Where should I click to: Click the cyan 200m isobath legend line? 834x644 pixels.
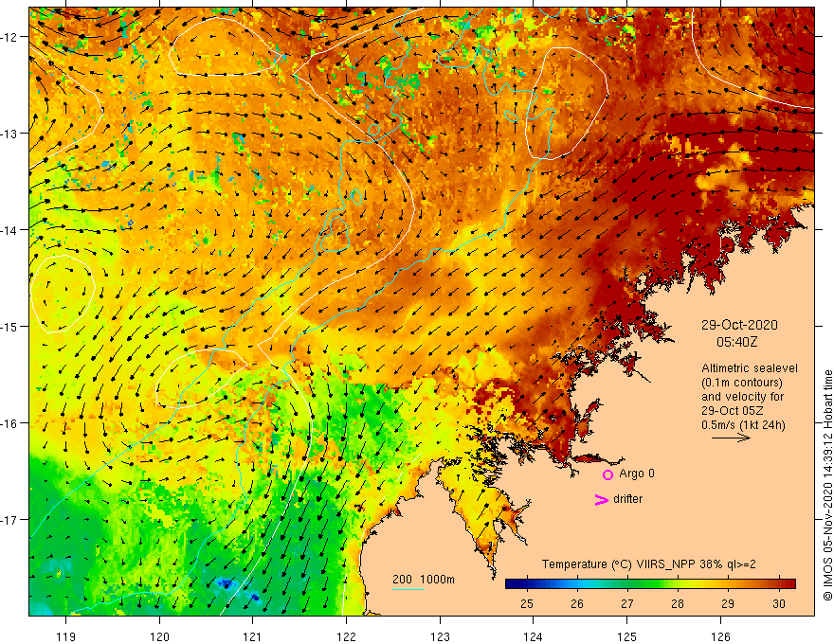[x=408, y=589]
